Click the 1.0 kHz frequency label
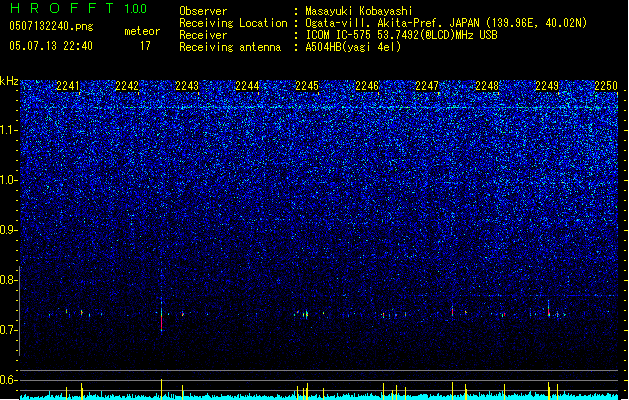 tap(9, 180)
